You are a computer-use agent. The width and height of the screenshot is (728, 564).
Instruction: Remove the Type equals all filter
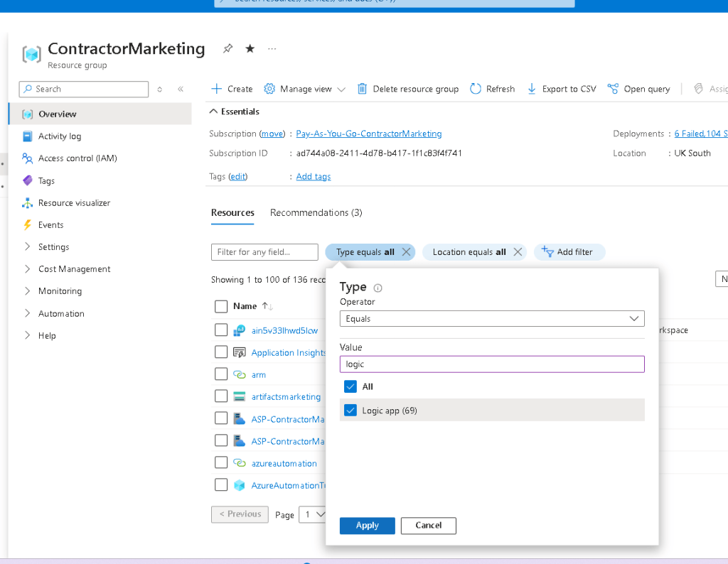click(x=406, y=252)
